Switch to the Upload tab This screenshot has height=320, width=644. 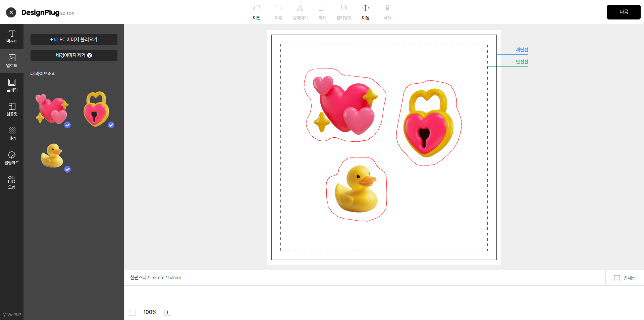[12, 61]
